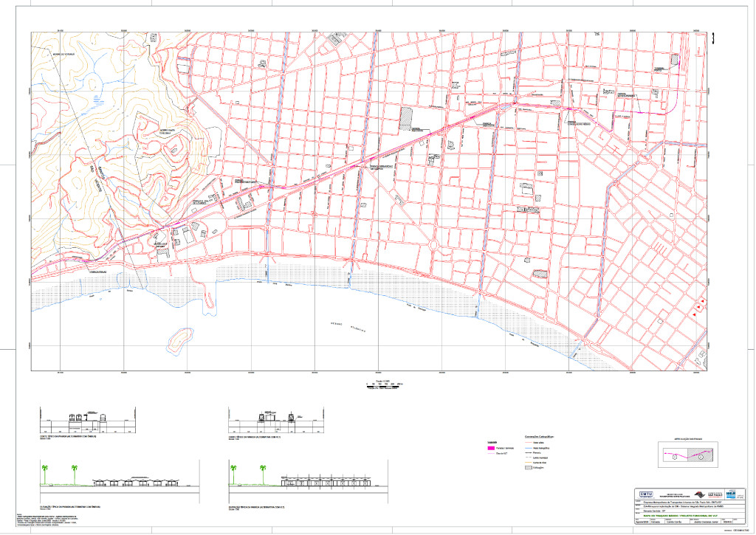Click the north arrow at the map's top right
The height and width of the screenshot is (535, 756).
[x=713, y=38]
